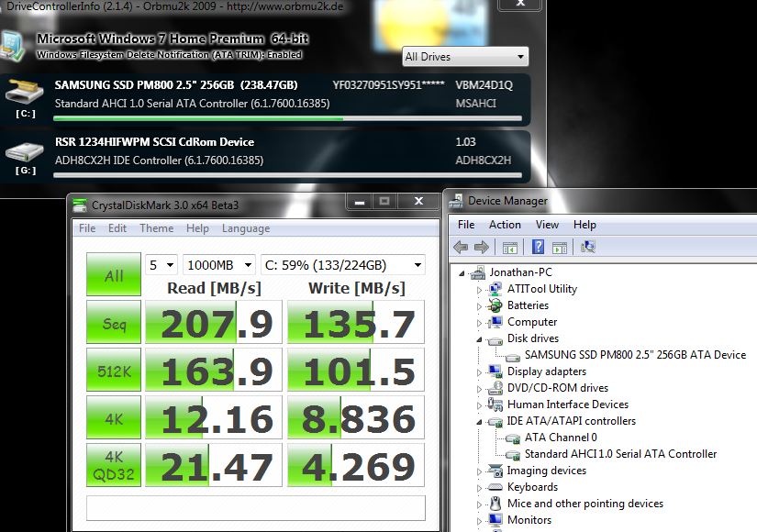This screenshot has height=532, width=757.
Task: Click the Windows 7 logo icon in DriveControllerInfo
Action: coord(13,47)
